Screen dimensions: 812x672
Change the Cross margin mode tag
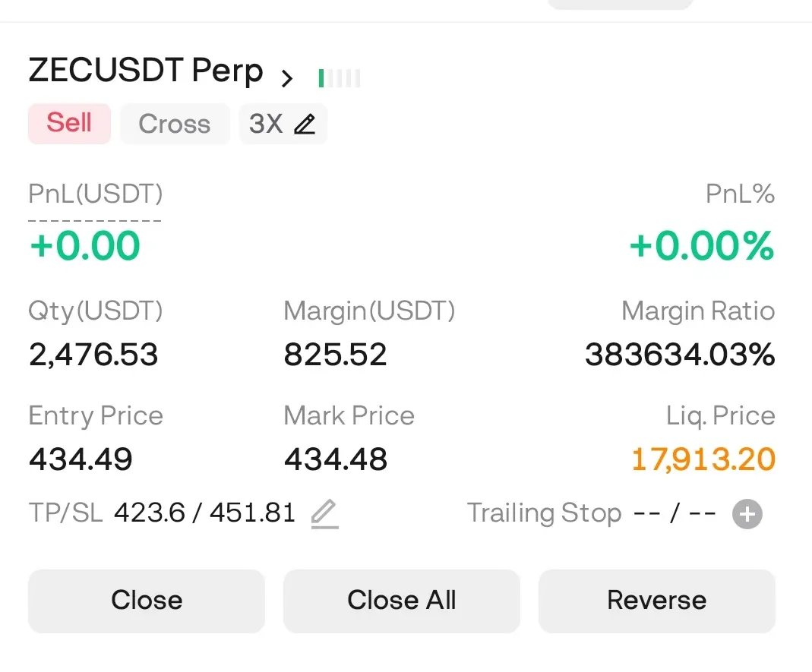tap(175, 124)
